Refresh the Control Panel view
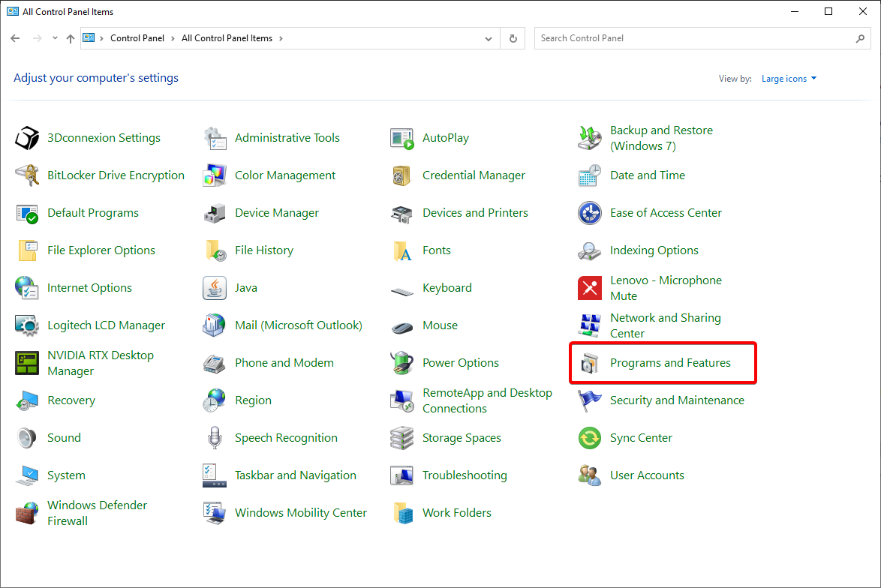This screenshot has width=881, height=588. [513, 38]
